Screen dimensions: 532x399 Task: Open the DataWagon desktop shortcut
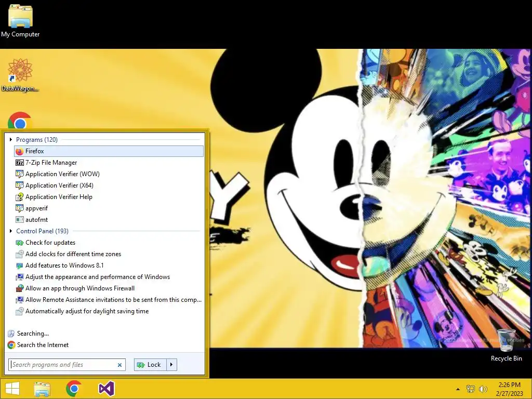pos(20,75)
